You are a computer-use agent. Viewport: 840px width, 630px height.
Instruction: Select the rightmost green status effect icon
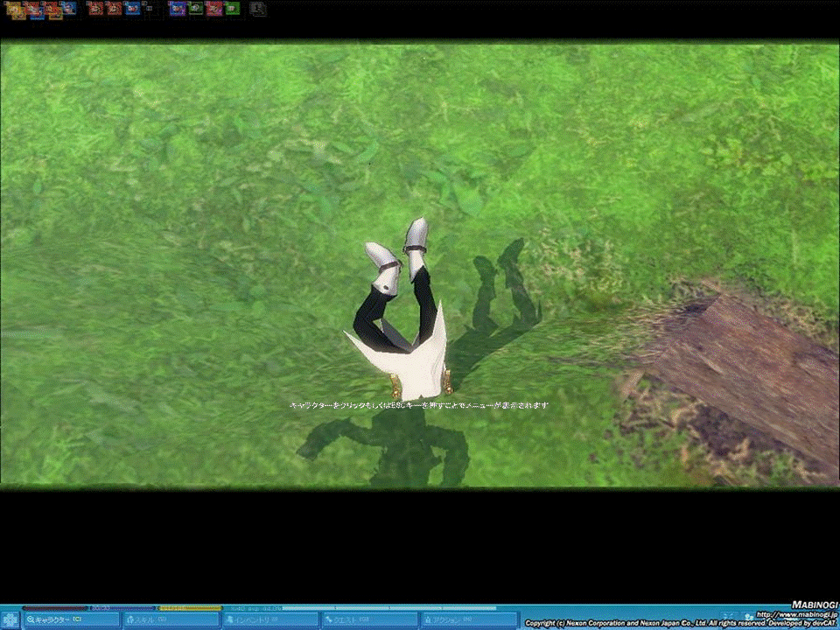232,9
